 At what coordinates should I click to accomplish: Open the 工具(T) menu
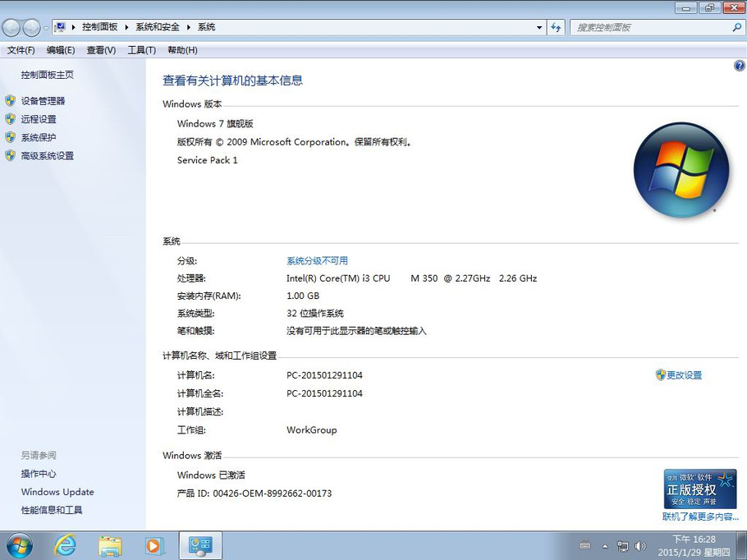pos(141,50)
